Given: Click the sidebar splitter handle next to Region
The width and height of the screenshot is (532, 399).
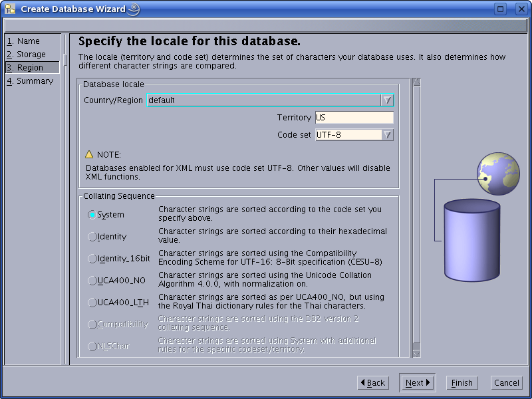Looking at the screenshot, I should tap(65, 60).
